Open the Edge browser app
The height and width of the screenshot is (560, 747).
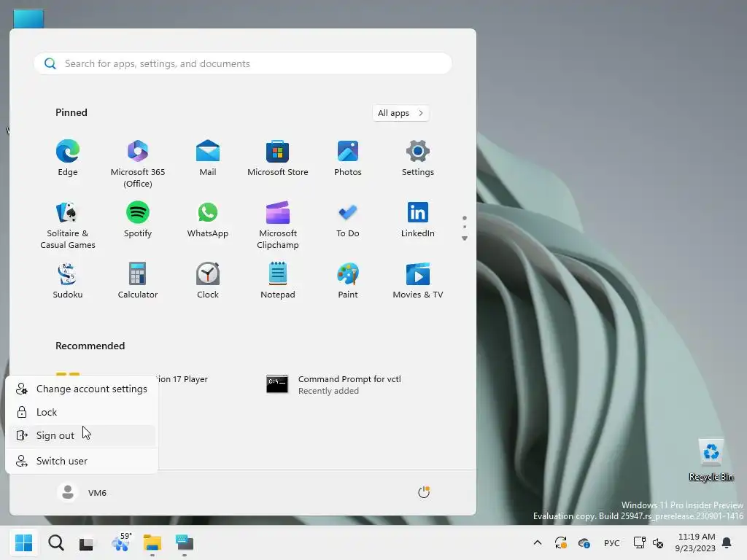tap(68, 158)
